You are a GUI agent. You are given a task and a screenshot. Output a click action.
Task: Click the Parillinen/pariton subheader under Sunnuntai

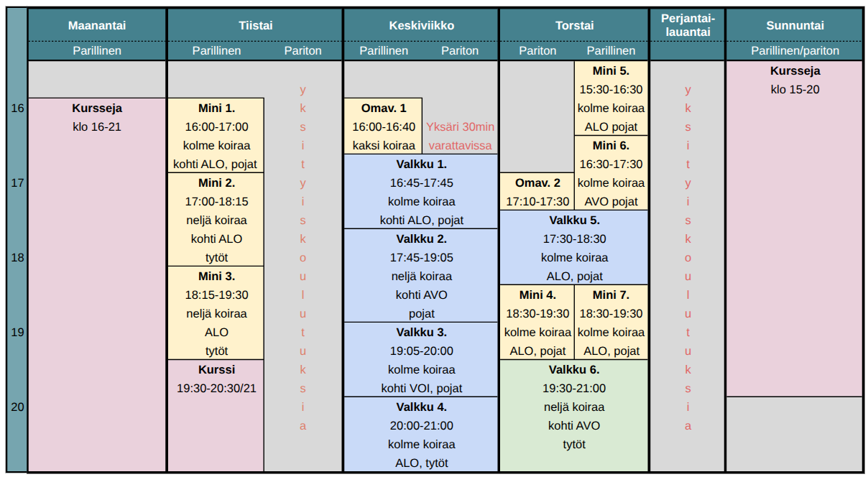coord(794,51)
